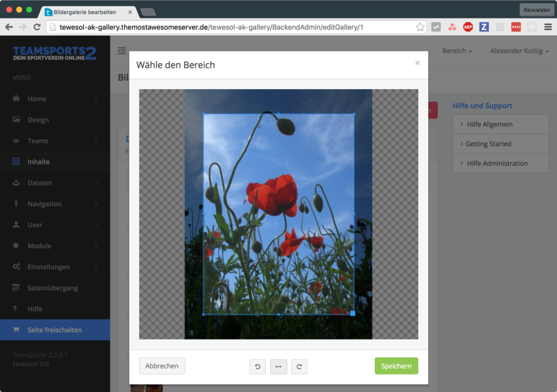Click the Einstellungen gears icon
This screenshot has height=392, width=557.
[x=16, y=266]
